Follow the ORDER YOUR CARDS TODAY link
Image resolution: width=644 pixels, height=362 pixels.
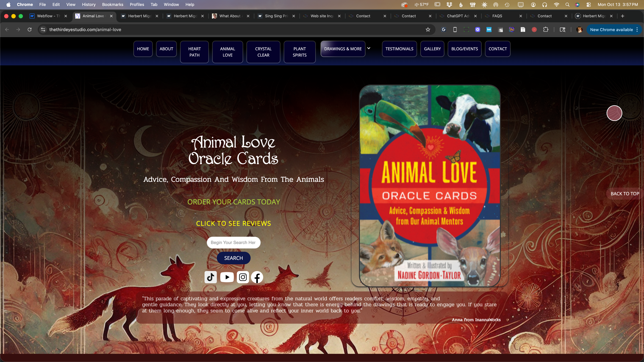click(x=233, y=202)
